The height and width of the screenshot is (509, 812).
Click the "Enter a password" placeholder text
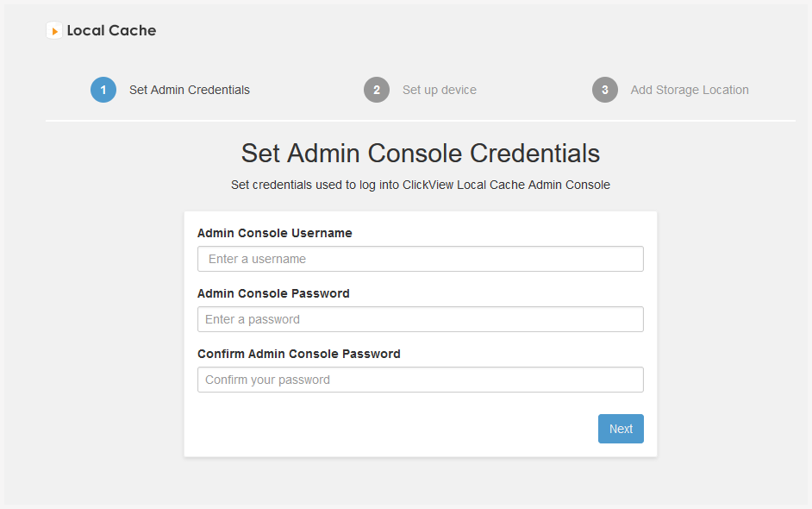click(253, 319)
